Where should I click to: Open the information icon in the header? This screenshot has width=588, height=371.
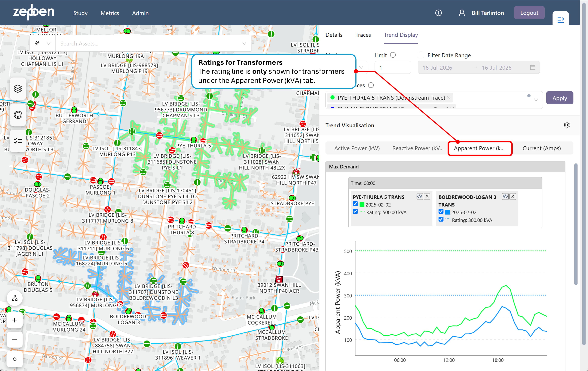pos(438,13)
